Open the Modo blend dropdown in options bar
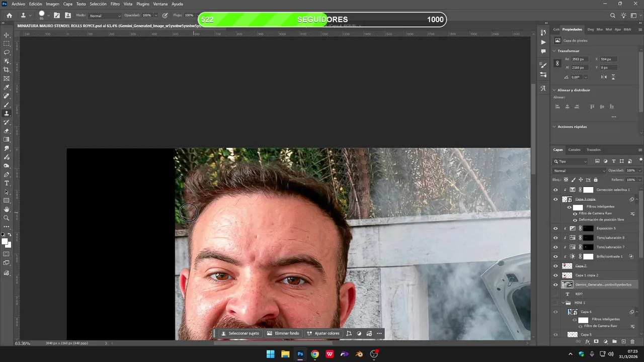Viewport: 644px width, 362px height. [104, 16]
